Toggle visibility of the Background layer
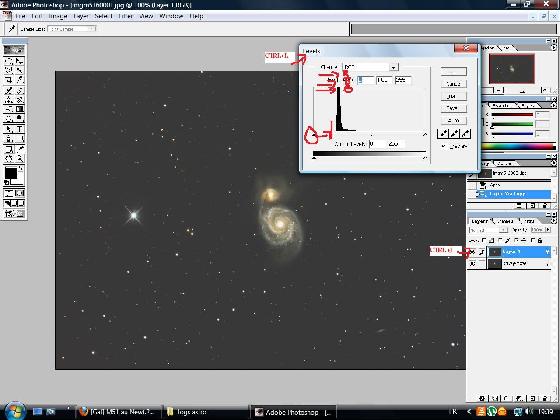560x420 pixels. click(x=472, y=264)
